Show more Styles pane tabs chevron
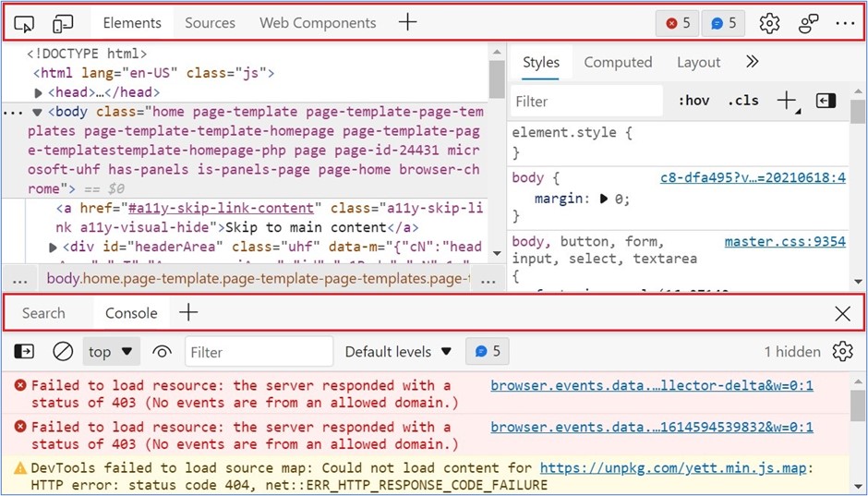 pos(752,62)
